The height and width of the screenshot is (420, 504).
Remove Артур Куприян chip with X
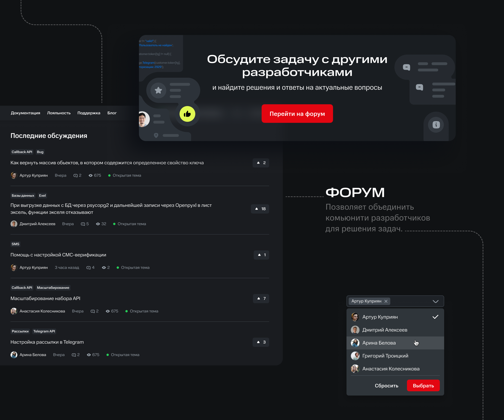coord(386,301)
